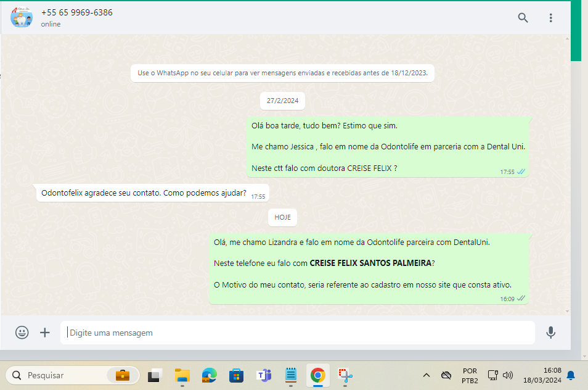Click the HOJE date separator
The image size is (588, 390).
[x=283, y=217]
